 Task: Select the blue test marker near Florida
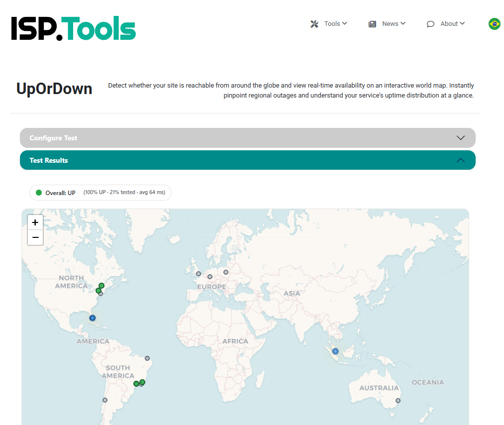[92, 318]
